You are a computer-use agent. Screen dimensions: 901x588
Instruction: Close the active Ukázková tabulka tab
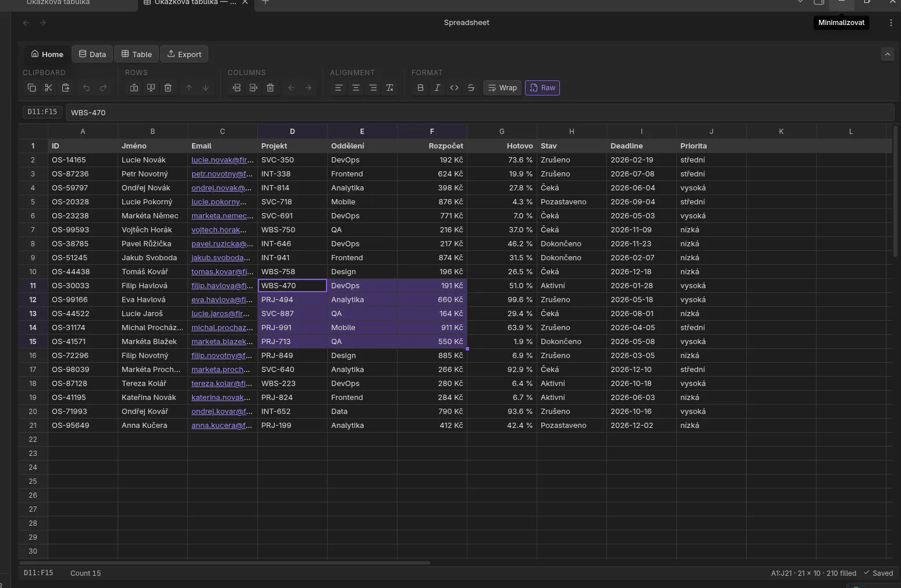click(245, 2)
